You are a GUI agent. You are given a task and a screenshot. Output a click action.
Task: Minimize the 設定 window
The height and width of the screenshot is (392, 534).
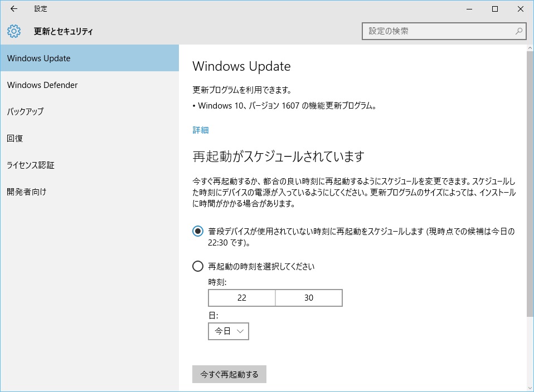(x=469, y=9)
